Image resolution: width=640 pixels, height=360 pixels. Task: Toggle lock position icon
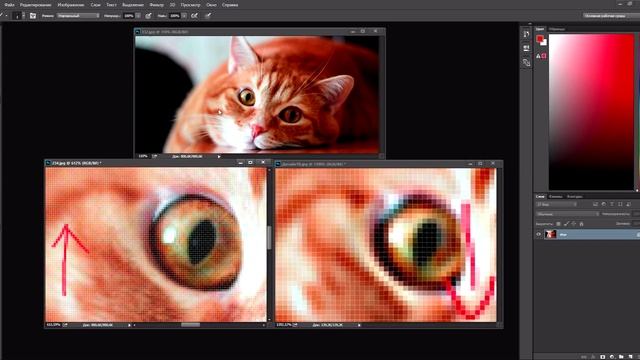(574, 224)
